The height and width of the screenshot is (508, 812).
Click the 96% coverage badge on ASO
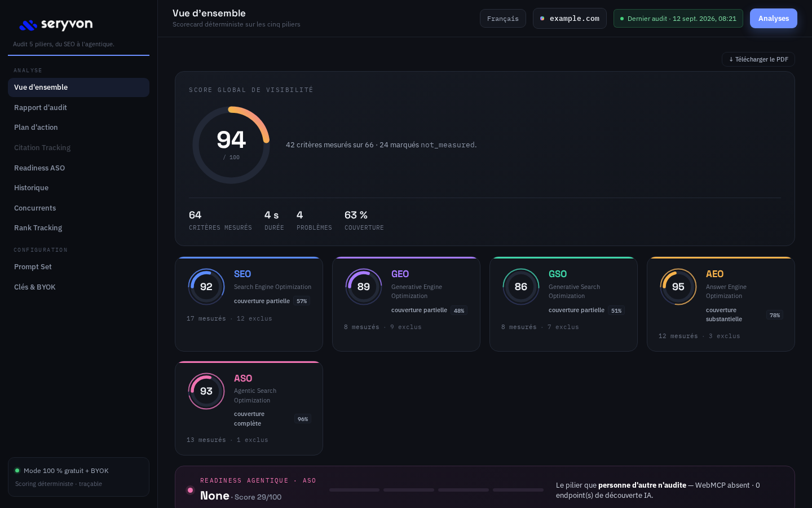(303, 419)
